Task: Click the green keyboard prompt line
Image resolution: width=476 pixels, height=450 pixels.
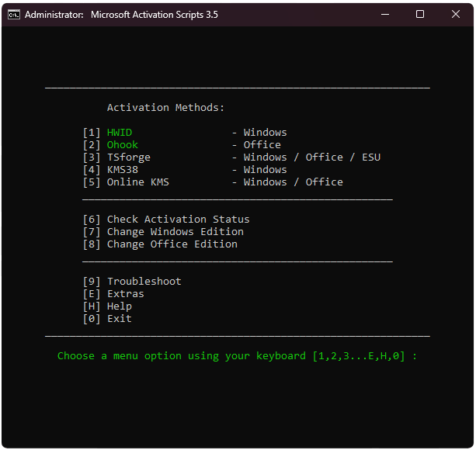Action: [x=237, y=356]
